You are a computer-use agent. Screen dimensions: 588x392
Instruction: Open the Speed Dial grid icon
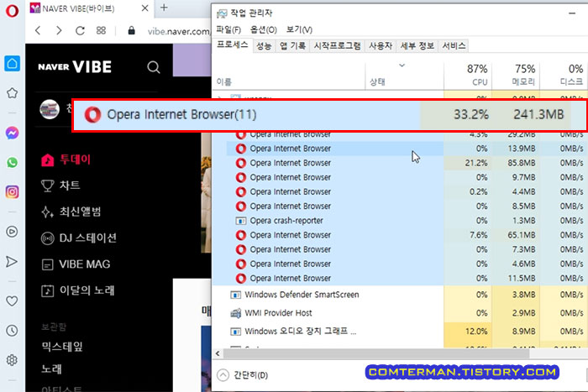tap(101, 30)
